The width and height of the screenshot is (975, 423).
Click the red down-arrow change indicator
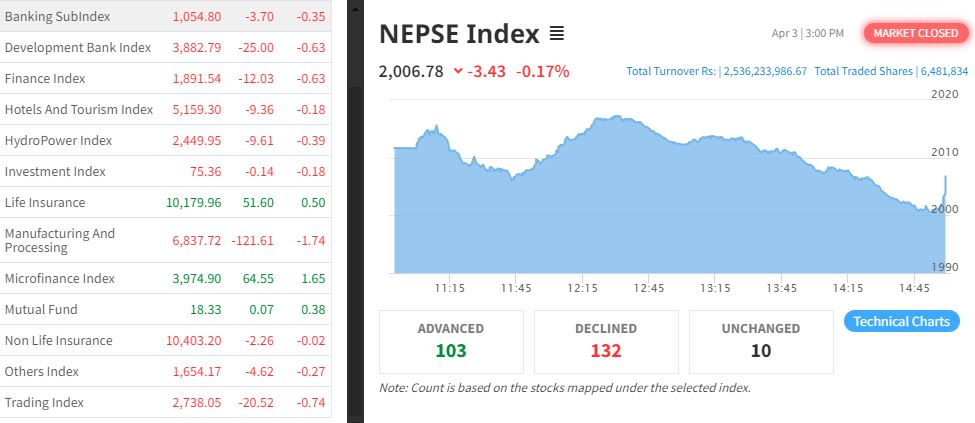coord(458,71)
